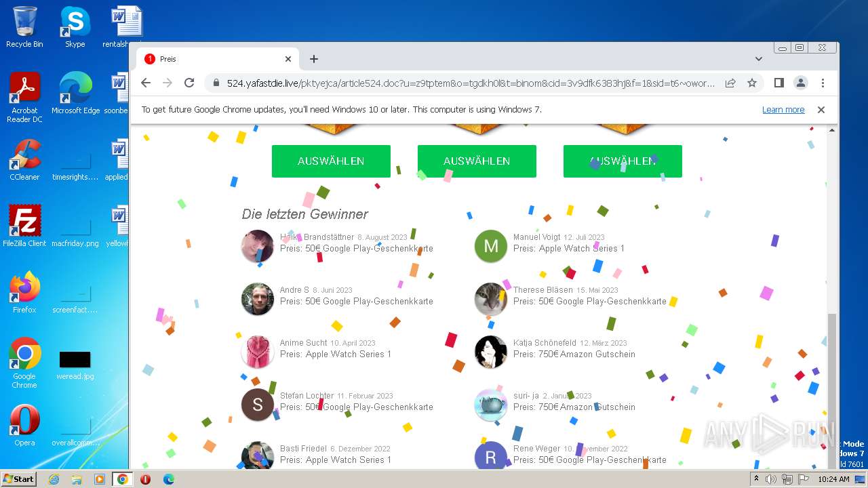Click Katja Schönefeld's profile picture
This screenshot has width=868, height=488.
[x=491, y=352]
